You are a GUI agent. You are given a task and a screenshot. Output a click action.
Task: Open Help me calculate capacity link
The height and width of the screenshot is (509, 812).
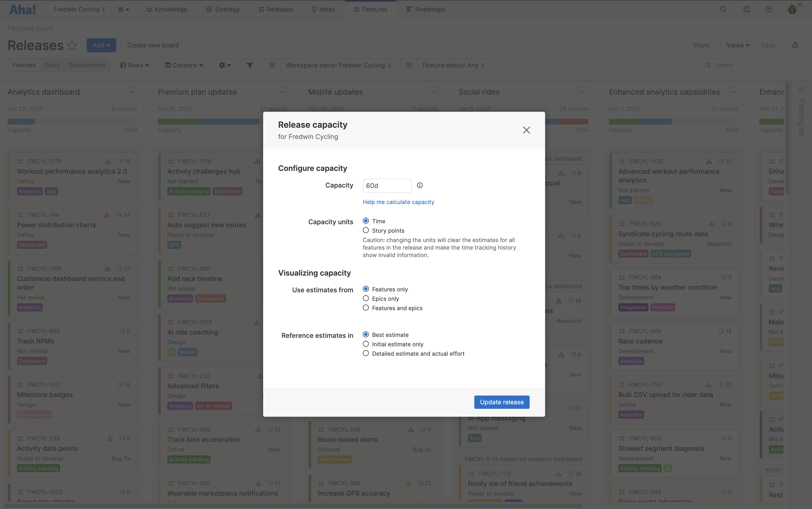(x=398, y=202)
